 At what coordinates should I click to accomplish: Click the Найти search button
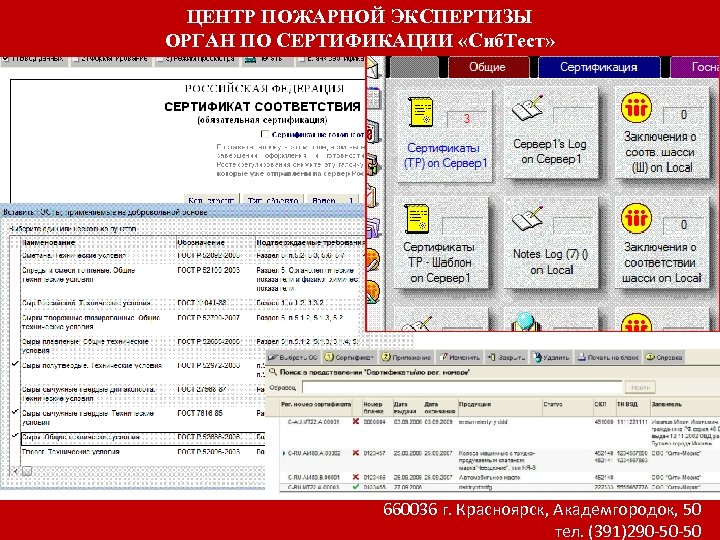640,388
